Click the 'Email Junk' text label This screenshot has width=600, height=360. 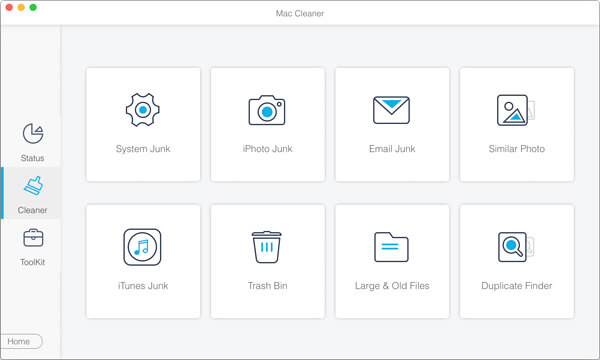coord(392,149)
